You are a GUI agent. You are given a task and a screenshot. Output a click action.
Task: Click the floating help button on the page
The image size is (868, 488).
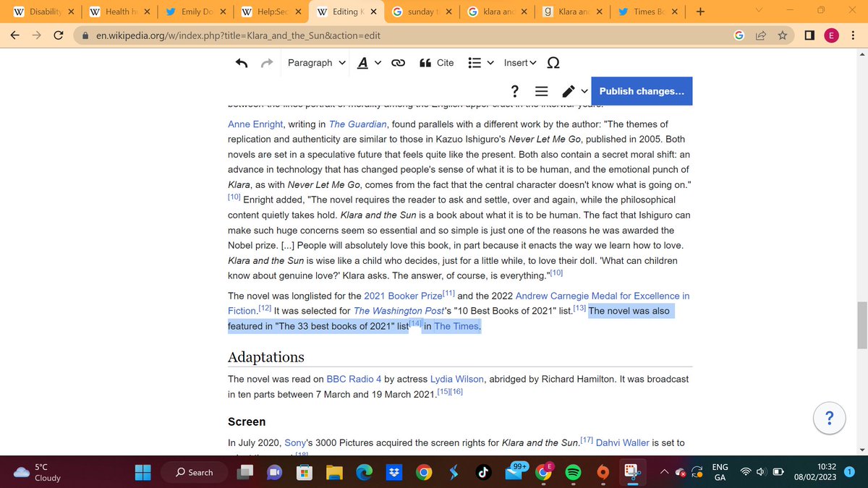(829, 417)
